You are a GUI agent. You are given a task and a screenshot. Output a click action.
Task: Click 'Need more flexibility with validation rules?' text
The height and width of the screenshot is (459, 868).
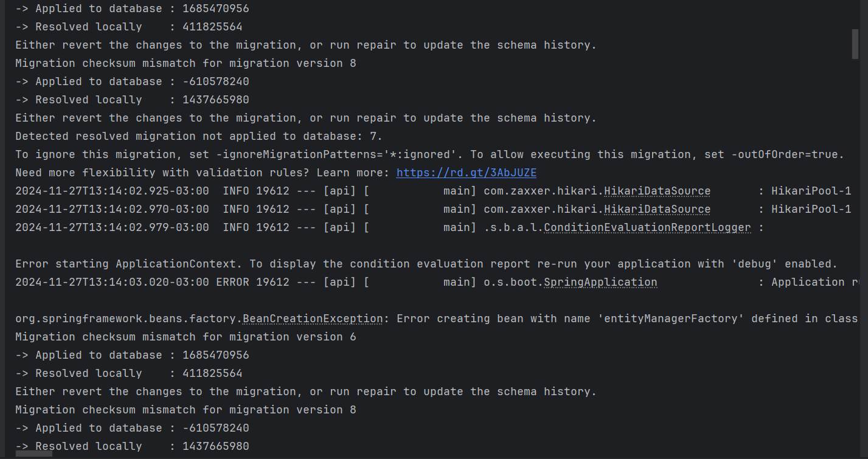[162, 173]
